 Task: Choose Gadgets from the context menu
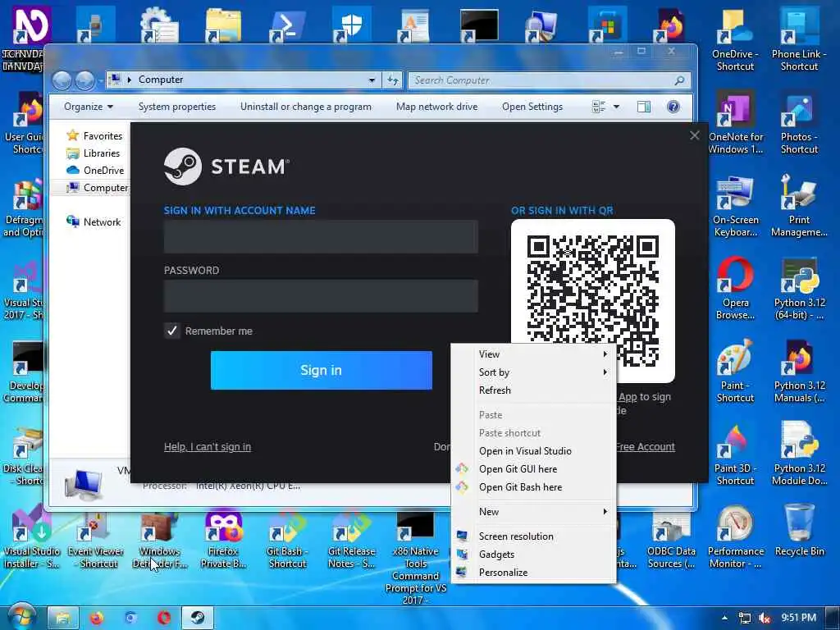[533, 555]
